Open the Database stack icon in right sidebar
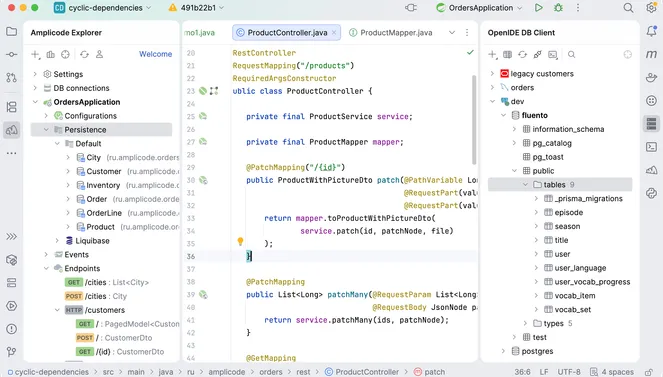Viewport: 663px width, 377px height. coord(651,124)
